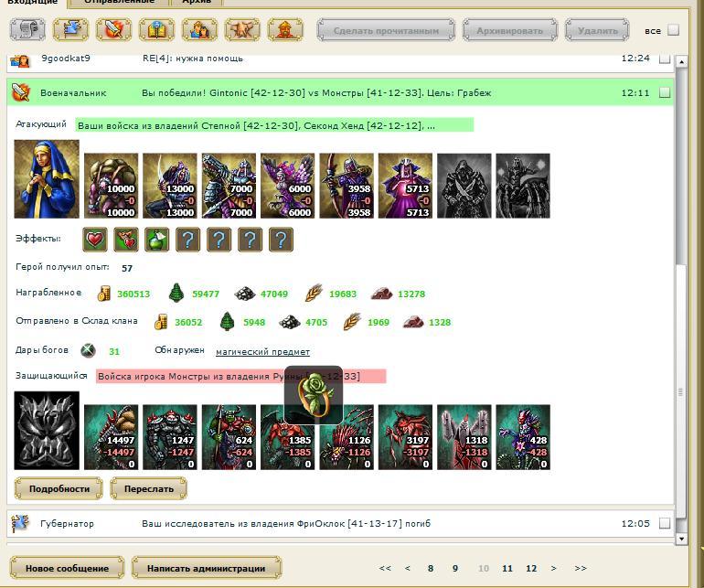Viewport: 704px width, 588px height.
Task: Click the attacker unit card showing 13000
Action: coord(170,186)
